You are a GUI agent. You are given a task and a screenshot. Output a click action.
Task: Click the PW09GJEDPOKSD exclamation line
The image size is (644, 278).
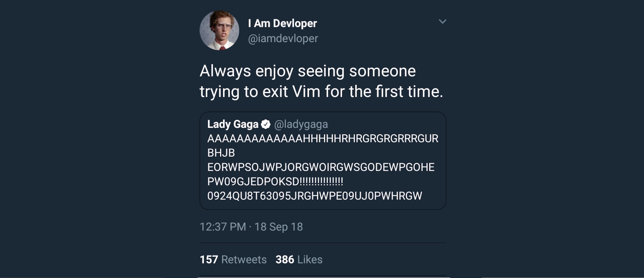tap(275, 181)
